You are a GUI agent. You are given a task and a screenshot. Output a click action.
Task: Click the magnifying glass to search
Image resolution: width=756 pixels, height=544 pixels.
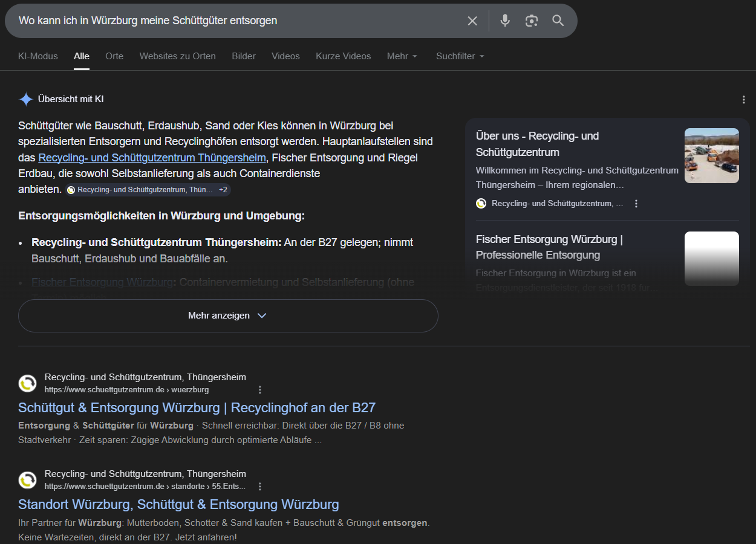558,20
